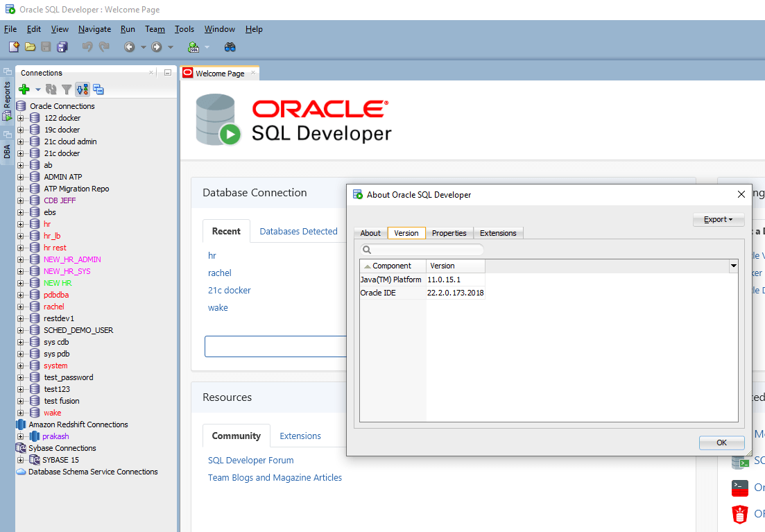Open a SQL Worksheet from the toolbar
The height and width of the screenshot is (532, 765).
(x=194, y=46)
